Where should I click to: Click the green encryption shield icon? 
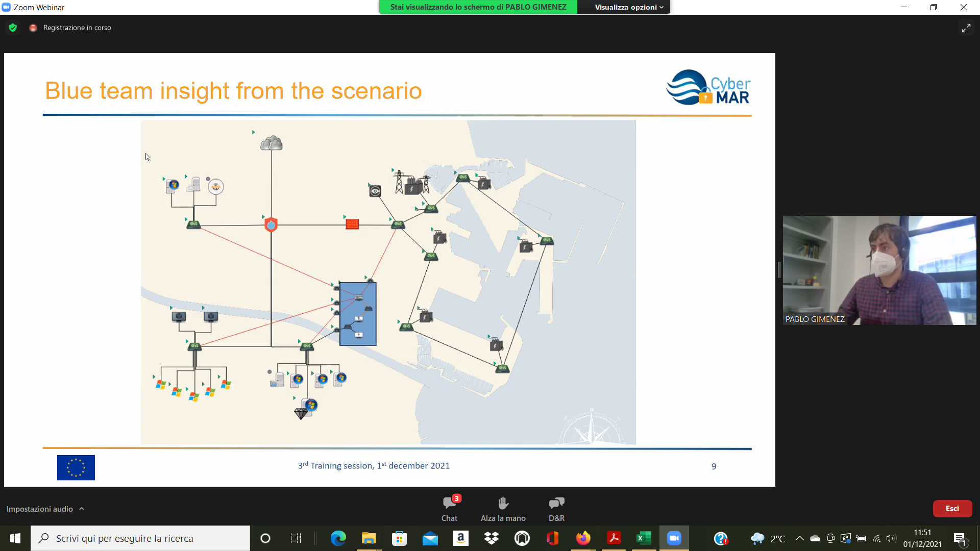pyautogui.click(x=13, y=28)
